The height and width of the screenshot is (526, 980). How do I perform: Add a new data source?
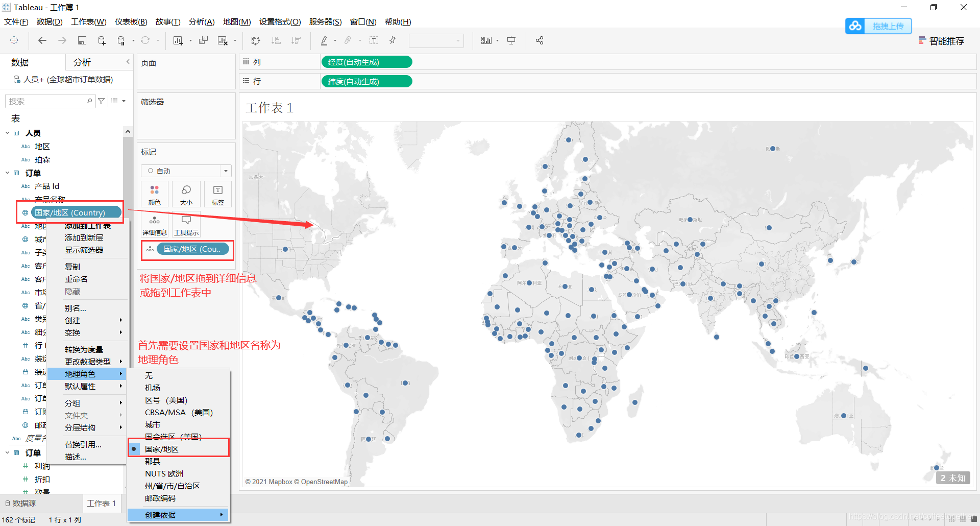coord(102,40)
